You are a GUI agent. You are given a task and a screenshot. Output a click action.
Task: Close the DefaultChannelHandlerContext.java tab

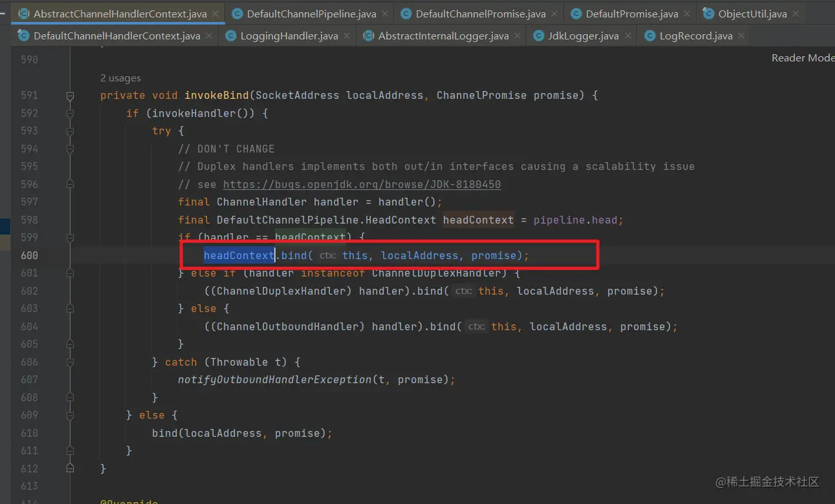[208, 36]
